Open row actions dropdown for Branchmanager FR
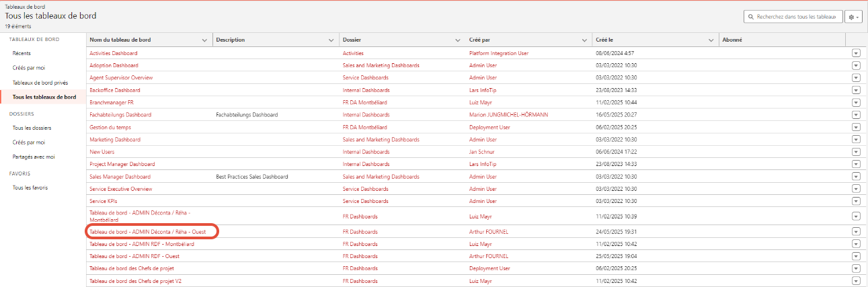The width and height of the screenshot is (868, 287). point(856,102)
